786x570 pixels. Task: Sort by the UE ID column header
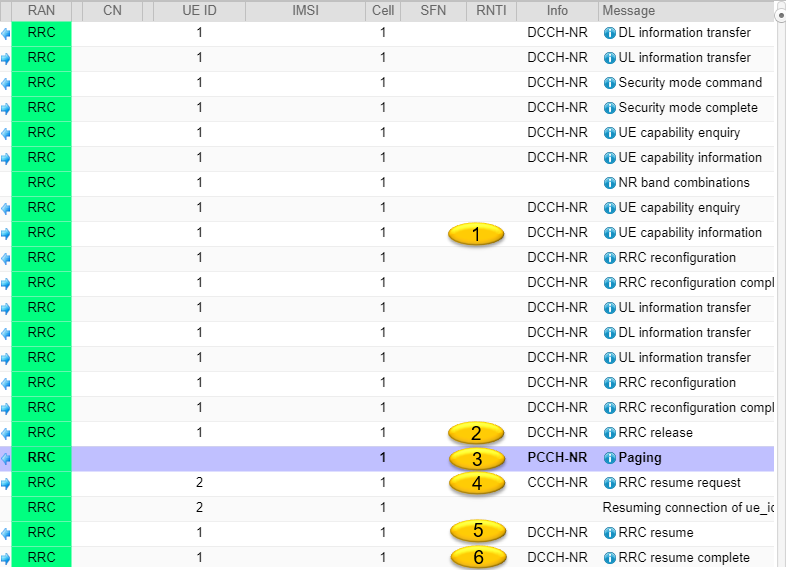199,11
